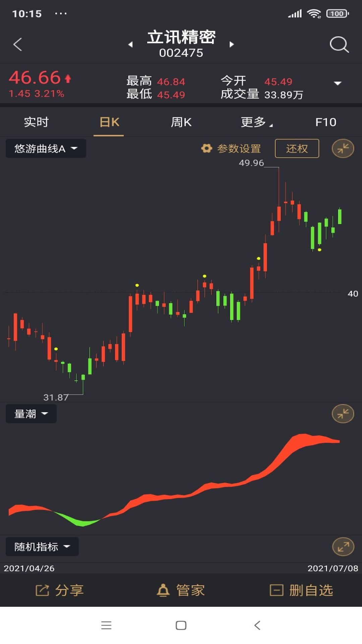Expand the 随机指标 indicator panel
Viewport: 362px width, 644px height.
click(343, 547)
